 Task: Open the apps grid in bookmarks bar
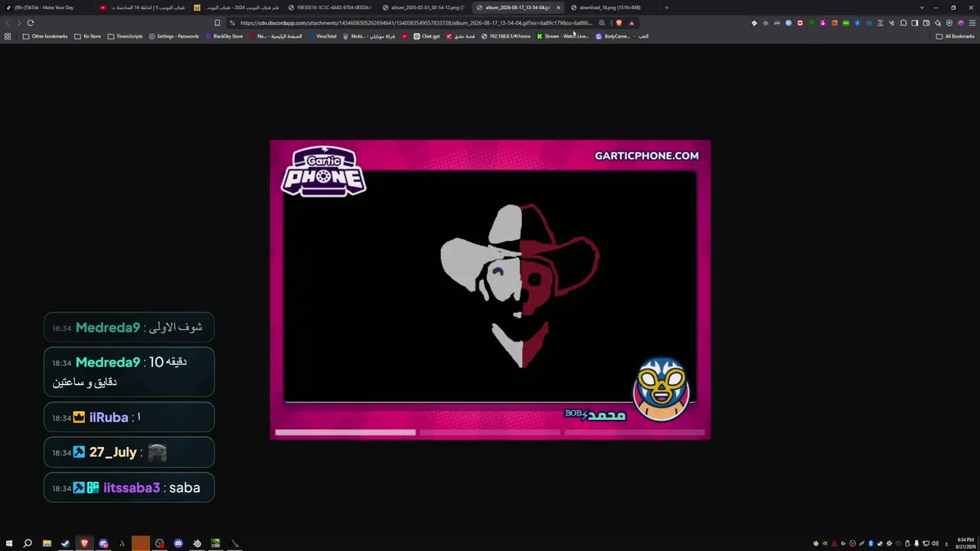pyautogui.click(x=8, y=36)
